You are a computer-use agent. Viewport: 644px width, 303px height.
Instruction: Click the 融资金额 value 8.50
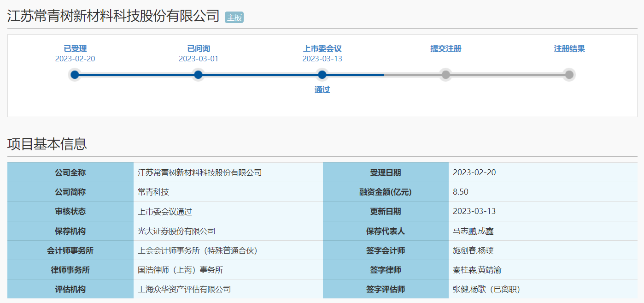click(x=461, y=192)
